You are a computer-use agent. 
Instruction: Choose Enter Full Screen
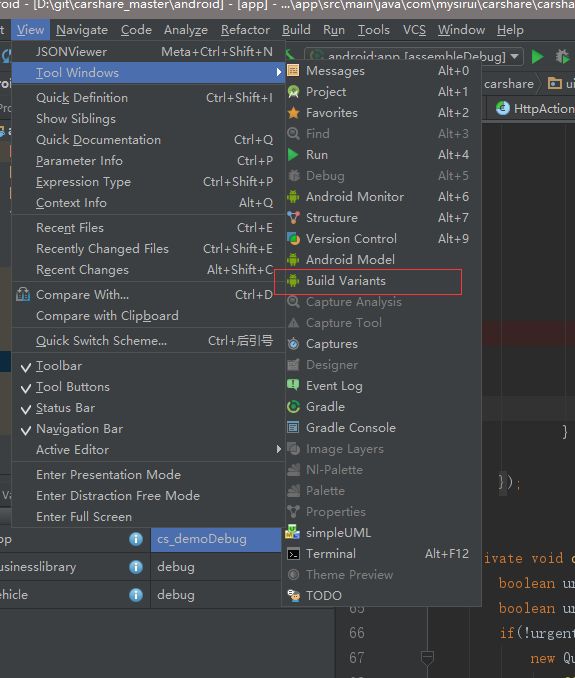coord(148,517)
